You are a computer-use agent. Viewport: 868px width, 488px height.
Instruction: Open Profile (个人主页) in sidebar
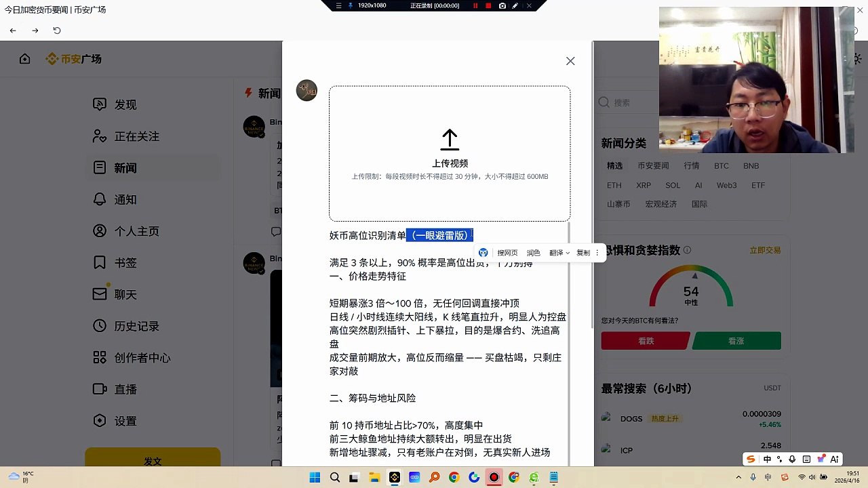point(126,231)
